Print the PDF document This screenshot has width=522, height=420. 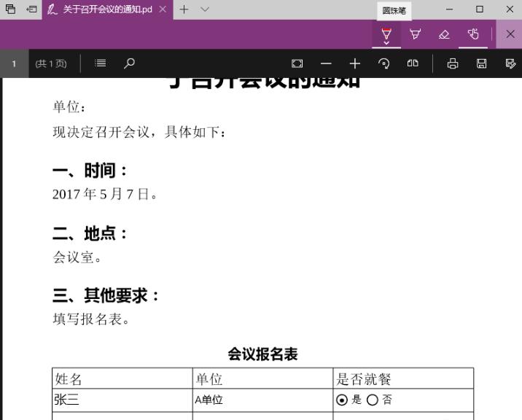(453, 63)
